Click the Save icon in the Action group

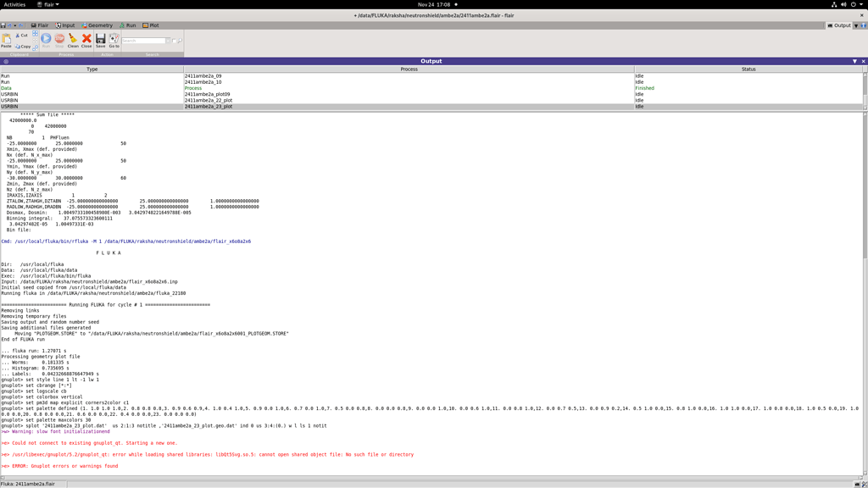(101, 38)
